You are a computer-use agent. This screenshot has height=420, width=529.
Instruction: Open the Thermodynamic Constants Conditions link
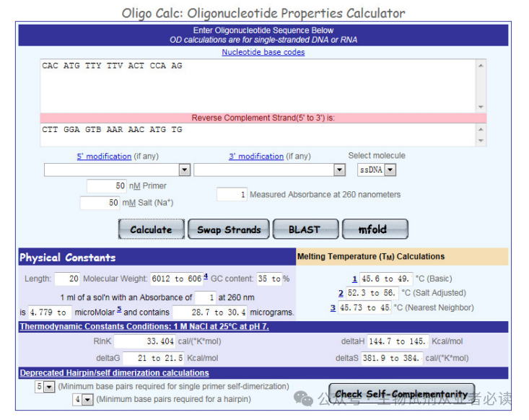coord(144,327)
